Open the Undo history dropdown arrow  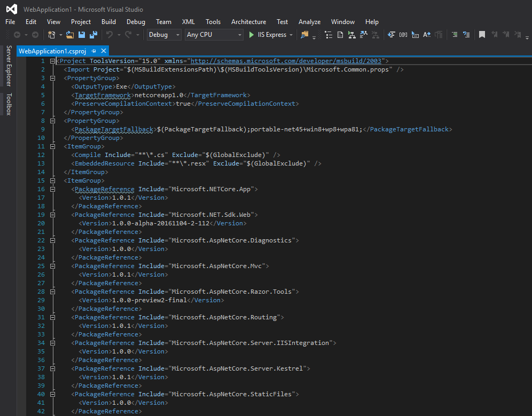119,35
